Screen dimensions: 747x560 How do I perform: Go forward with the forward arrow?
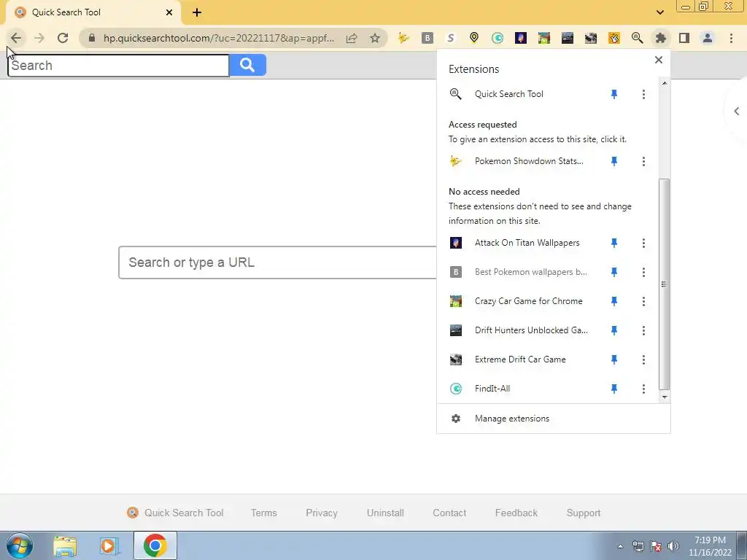coord(39,38)
